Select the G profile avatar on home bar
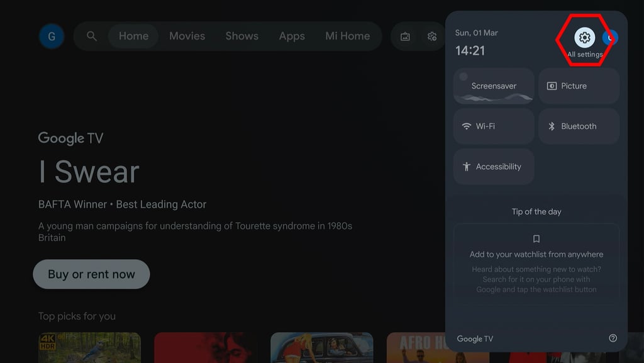 click(52, 36)
